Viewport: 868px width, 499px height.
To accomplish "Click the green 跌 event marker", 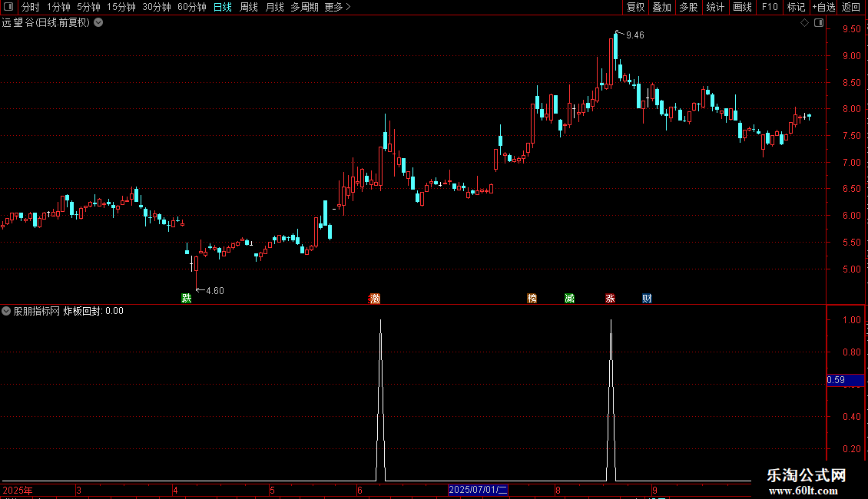I will click(187, 298).
